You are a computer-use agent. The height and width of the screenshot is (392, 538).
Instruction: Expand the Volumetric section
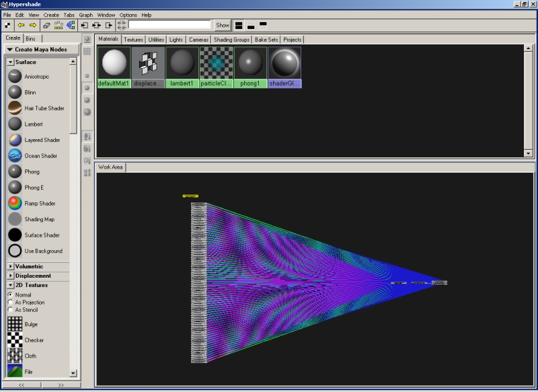tap(11, 266)
